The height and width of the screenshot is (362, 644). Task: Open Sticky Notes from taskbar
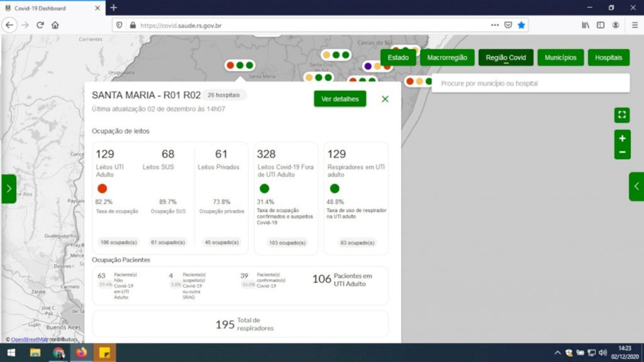pyautogui.click(x=104, y=353)
